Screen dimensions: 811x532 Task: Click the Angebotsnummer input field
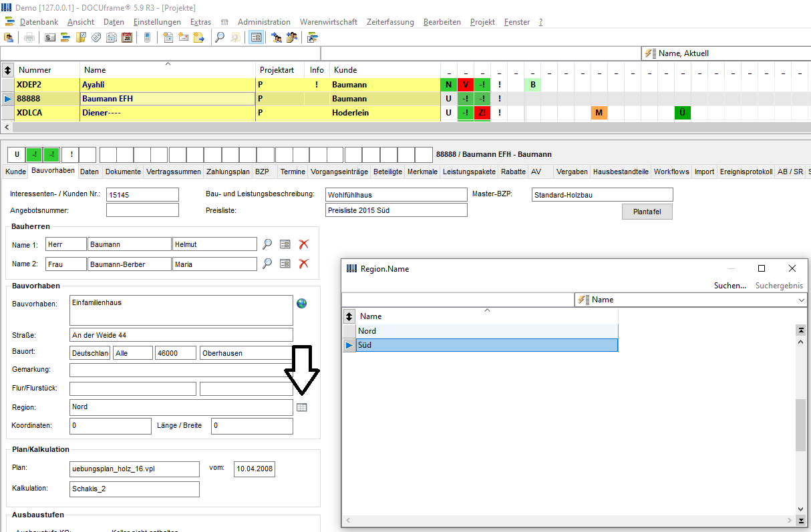142,210
